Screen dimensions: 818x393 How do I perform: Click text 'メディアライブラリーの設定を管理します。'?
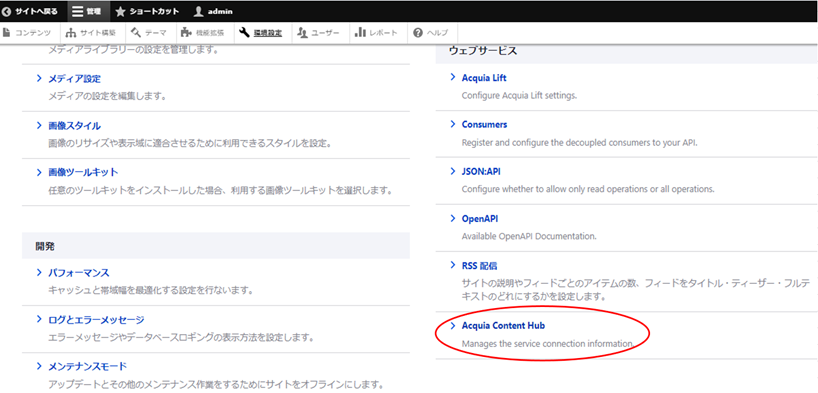coord(133,51)
